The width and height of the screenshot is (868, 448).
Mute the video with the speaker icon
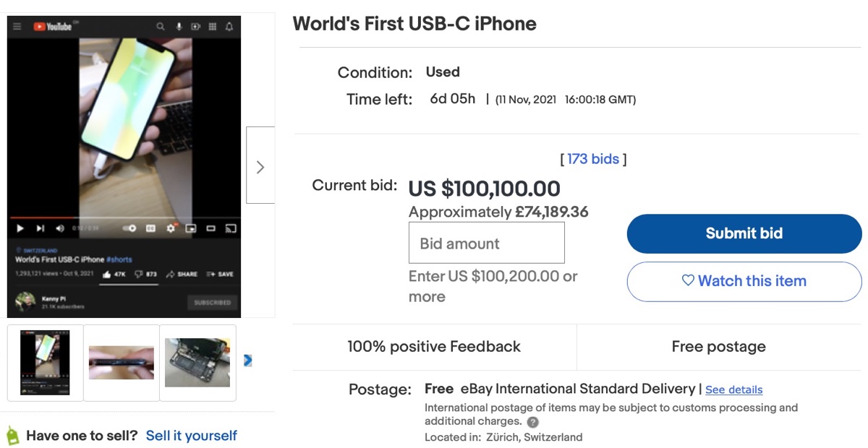[x=60, y=228]
